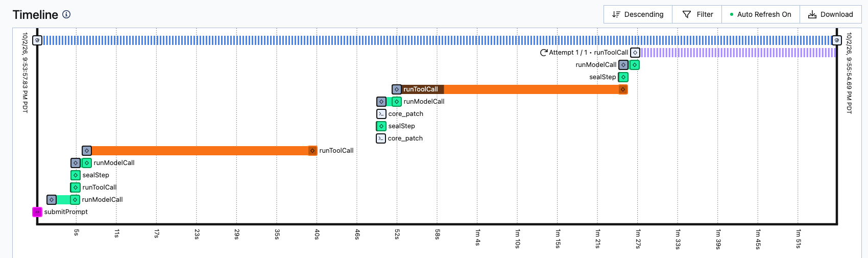
Task: Select workflow start marker on blue dashed bar
Action: 37,40
